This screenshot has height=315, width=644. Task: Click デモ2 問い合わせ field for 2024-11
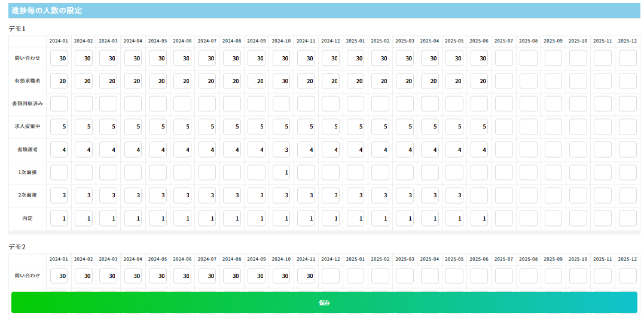click(x=306, y=276)
